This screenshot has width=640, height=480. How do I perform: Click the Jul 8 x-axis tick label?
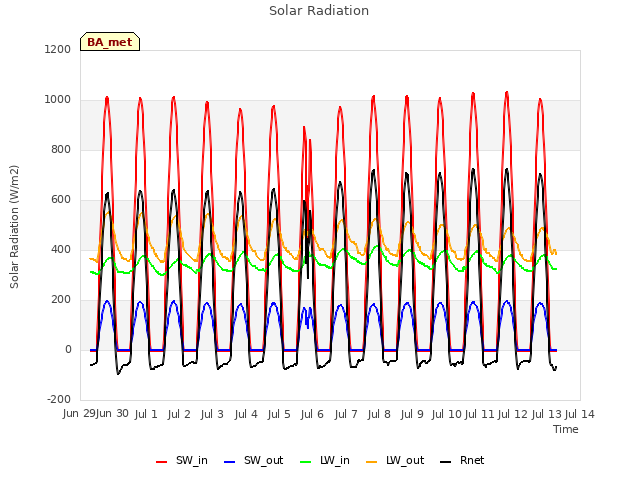[x=379, y=414]
